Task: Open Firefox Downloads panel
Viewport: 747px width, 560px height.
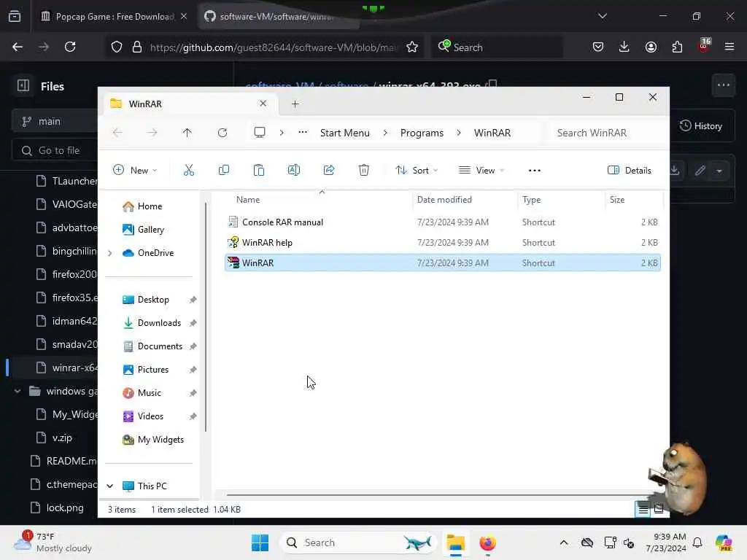Action: pos(624,47)
